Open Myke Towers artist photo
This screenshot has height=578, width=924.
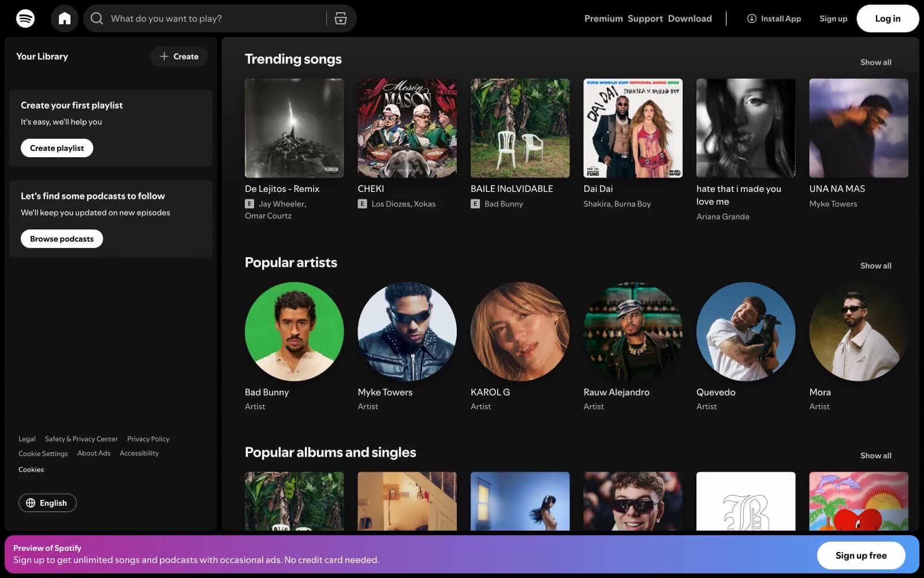point(407,332)
